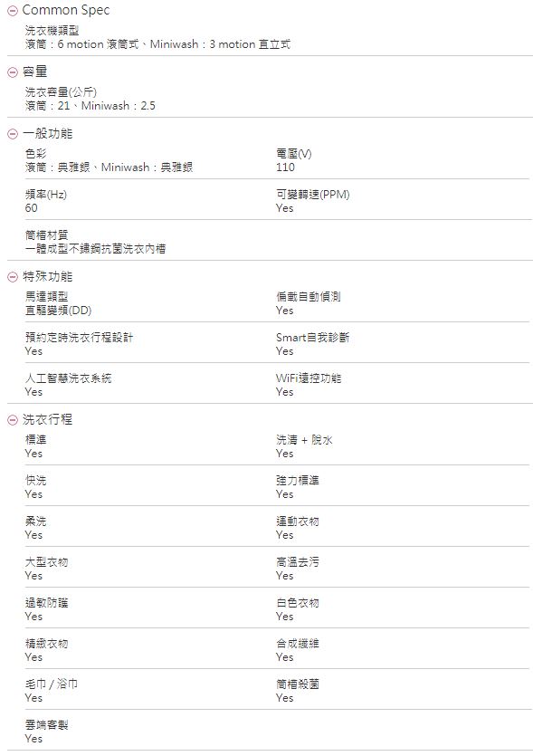Click the Smart自我診斷 feature label
This screenshot has height=756, width=533.
[313, 338]
